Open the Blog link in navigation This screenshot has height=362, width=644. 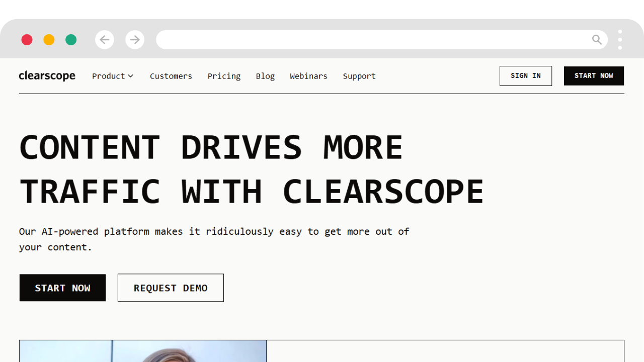pyautogui.click(x=265, y=76)
